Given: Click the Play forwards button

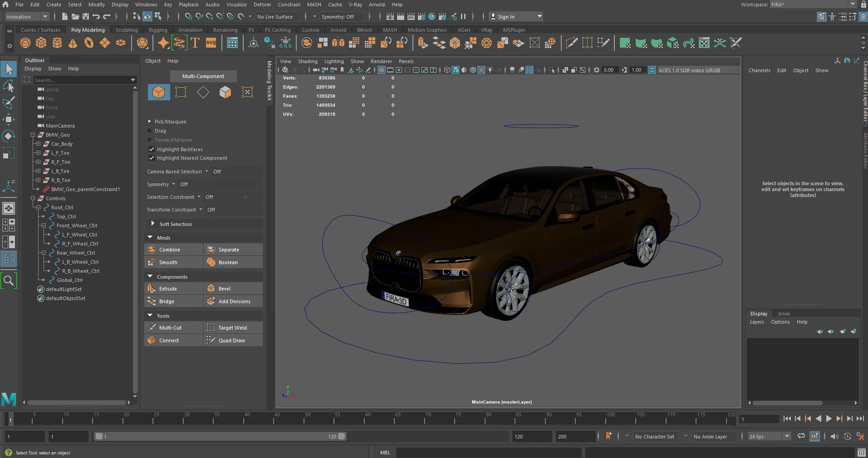Looking at the screenshot, I should coord(829,419).
